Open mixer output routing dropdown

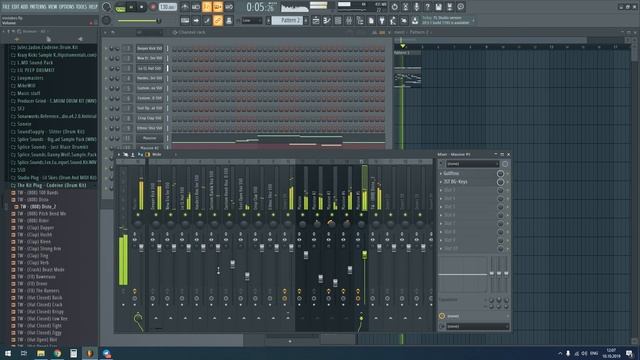tap(477, 327)
